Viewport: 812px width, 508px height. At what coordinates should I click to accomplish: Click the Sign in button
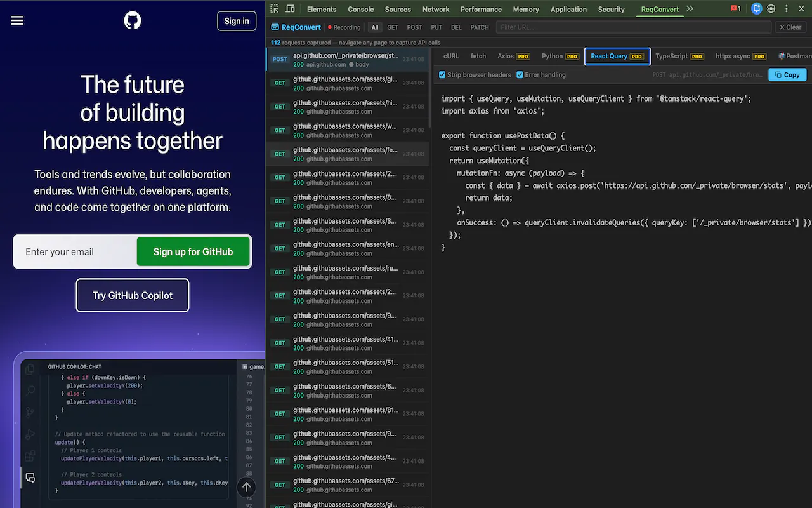tap(237, 21)
